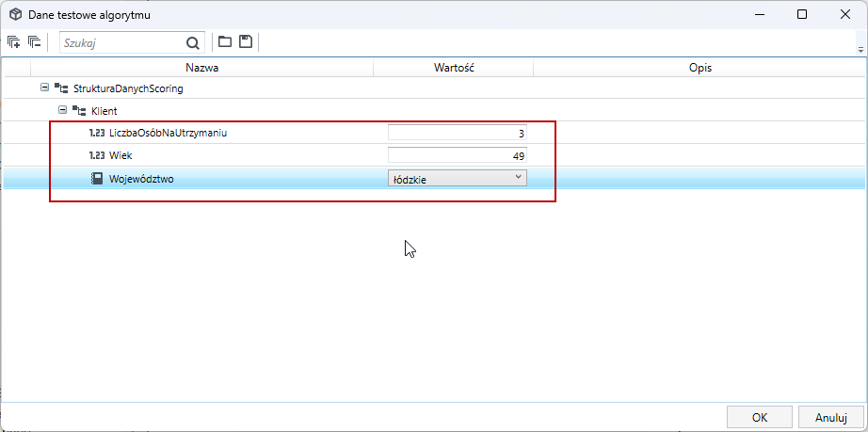
Task: Click the toolbar overflow arrow
Action: 860,50
